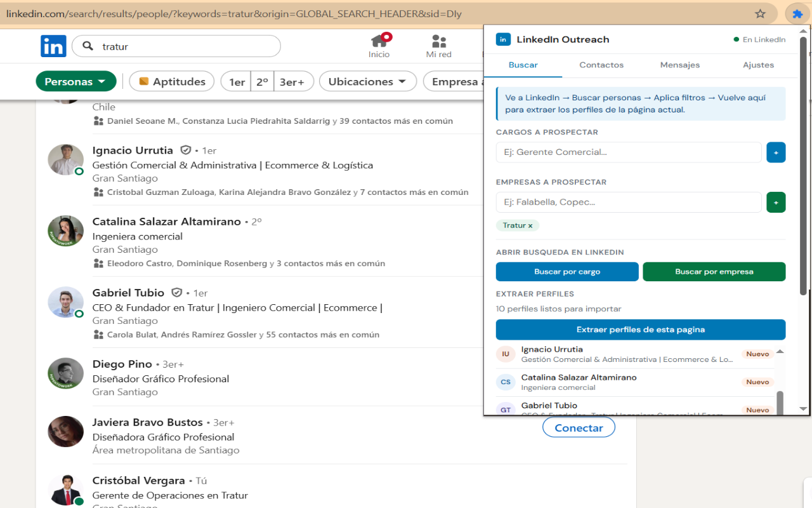Click the browser extensions puzzle icon
This screenshot has height=508, width=812.
[797, 13]
